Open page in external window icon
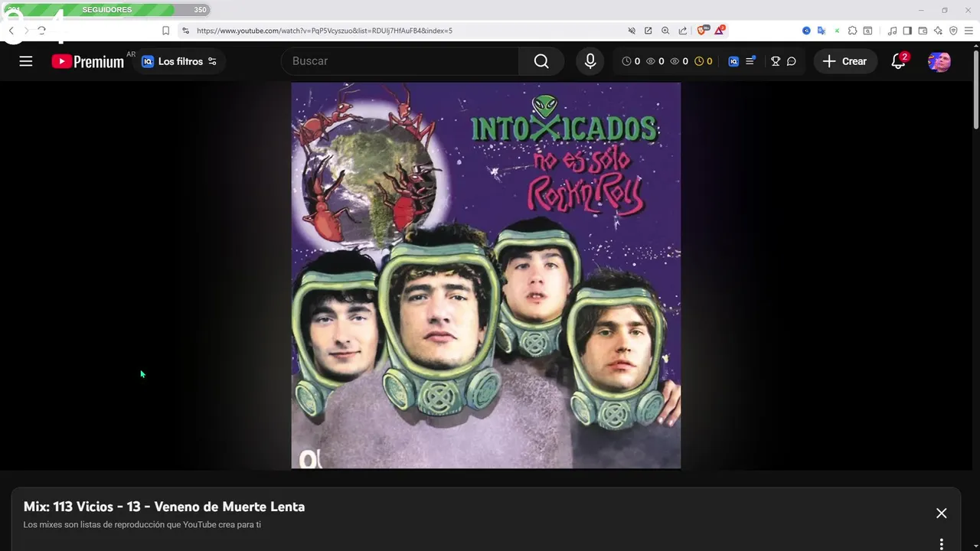Image resolution: width=980 pixels, height=551 pixels. (x=648, y=31)
